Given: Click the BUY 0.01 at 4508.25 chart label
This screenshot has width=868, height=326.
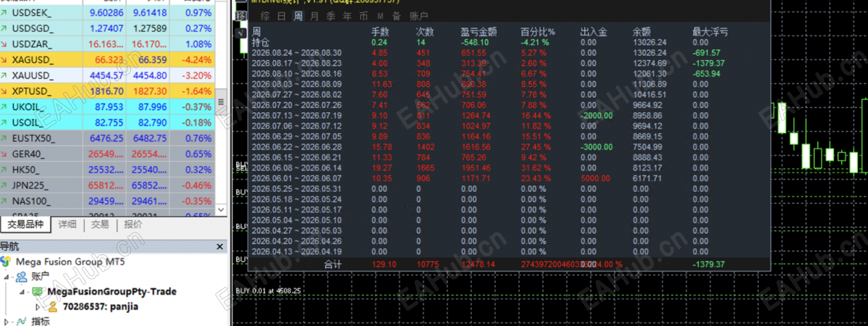Looking at the screenshot, I should 269,290.
